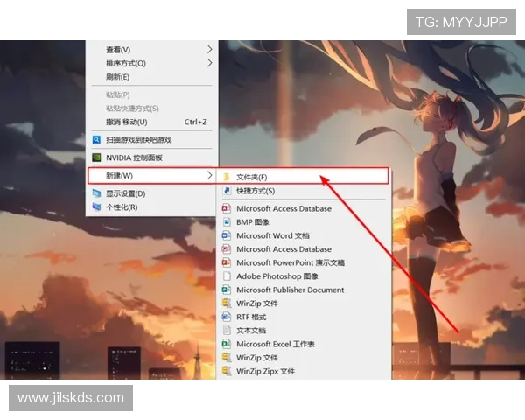Click the 显示设置 monitor icon
This screenshot has width=525, height=420.
97,193
